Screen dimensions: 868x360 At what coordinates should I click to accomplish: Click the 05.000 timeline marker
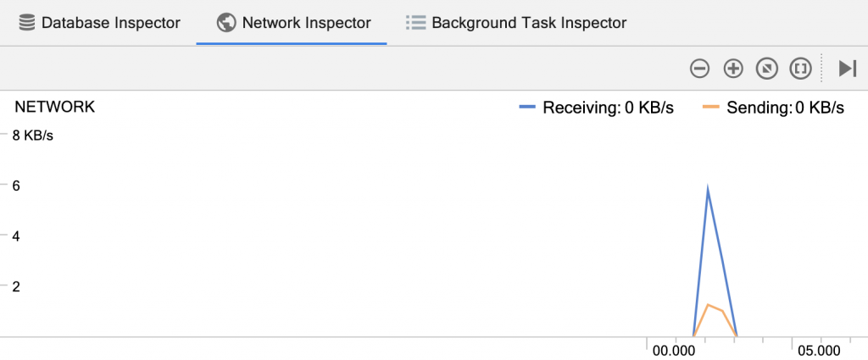click(819, 350)
